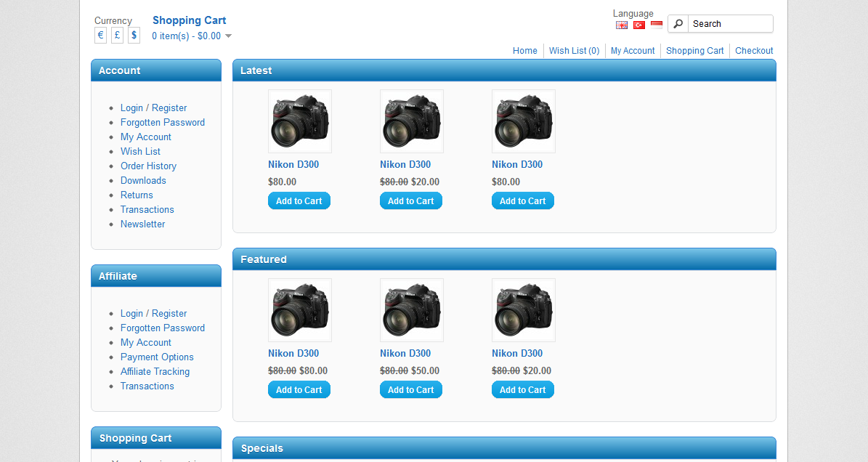This screenshot has width=868, height=462.
Task: Click the 'Account' sidebar panel header
Action: (x=156, y=70)
